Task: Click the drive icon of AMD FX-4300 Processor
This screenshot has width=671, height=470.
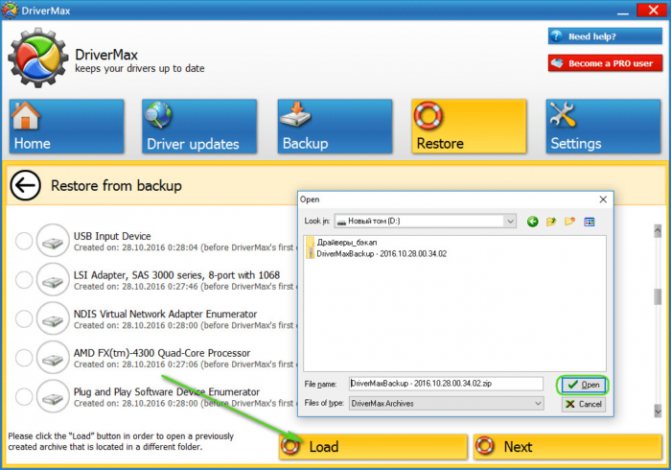Action: (53, 357)
